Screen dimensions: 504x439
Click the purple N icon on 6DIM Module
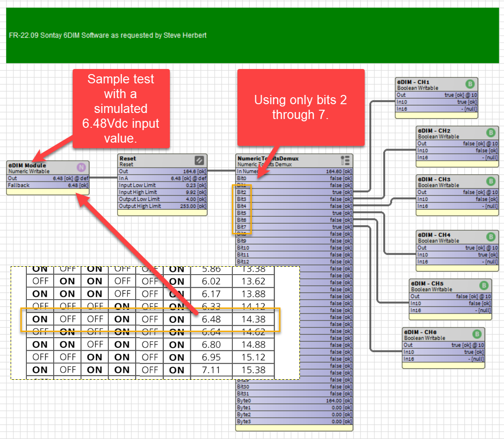(81, 167)
